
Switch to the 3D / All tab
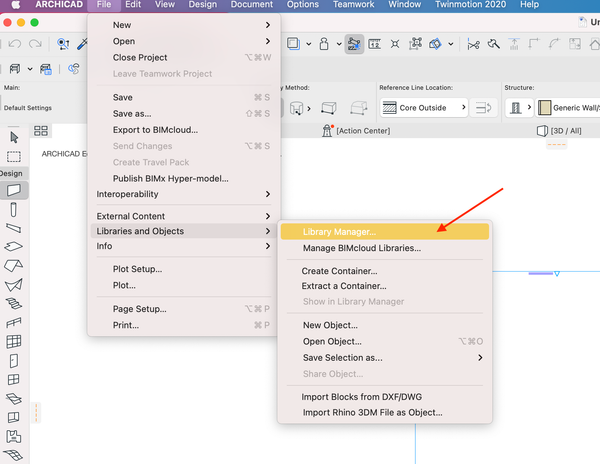(559, 131)
